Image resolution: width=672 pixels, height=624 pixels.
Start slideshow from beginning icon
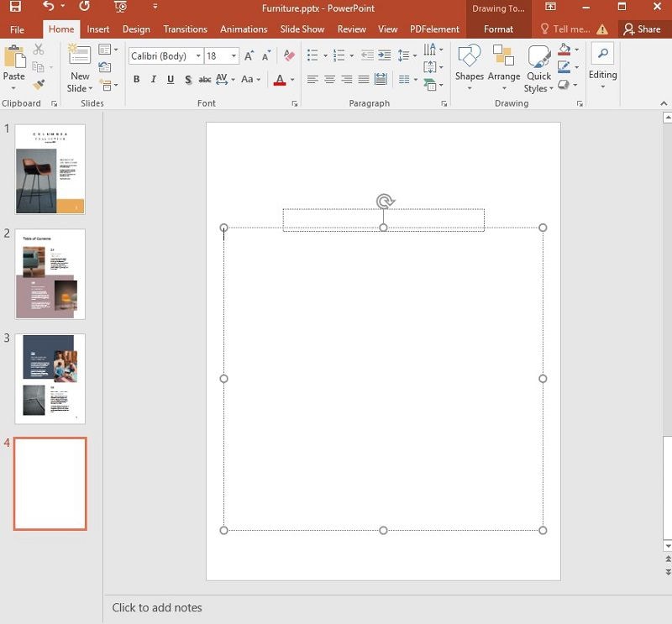tap(121, 7)
